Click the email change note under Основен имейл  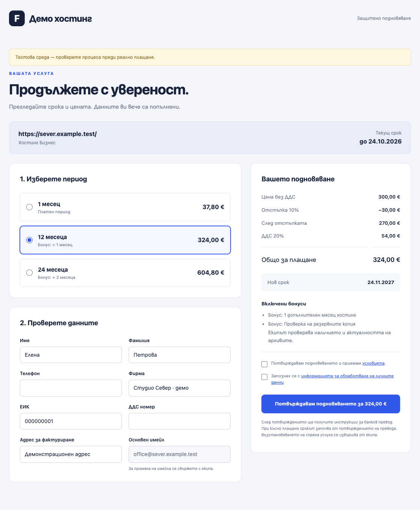[x=171, y=469]
